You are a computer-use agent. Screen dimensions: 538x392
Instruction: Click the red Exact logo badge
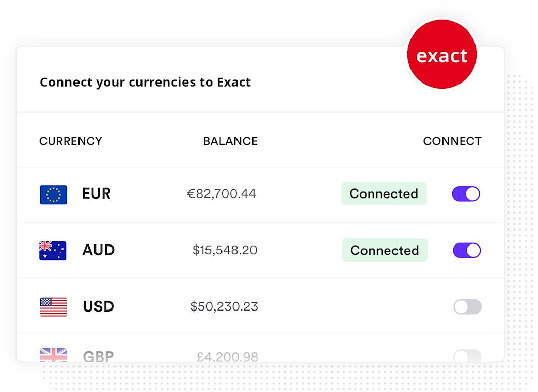click(x=441, y=54)
